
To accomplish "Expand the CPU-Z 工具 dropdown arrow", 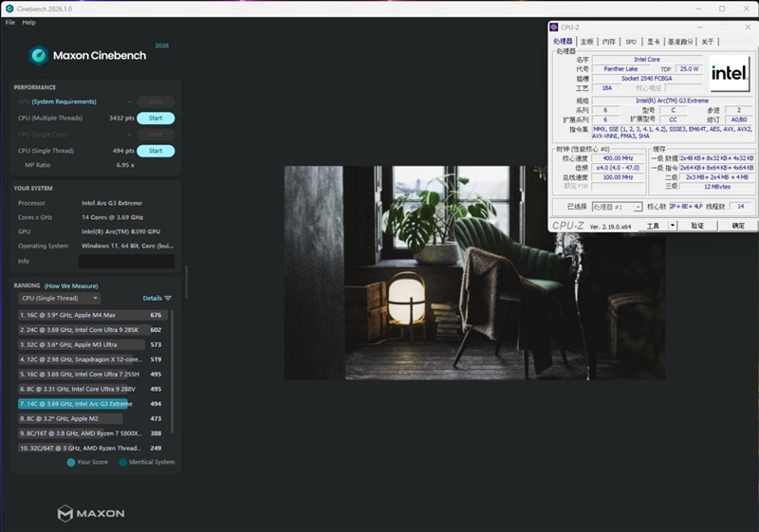I will coord(673,226).
